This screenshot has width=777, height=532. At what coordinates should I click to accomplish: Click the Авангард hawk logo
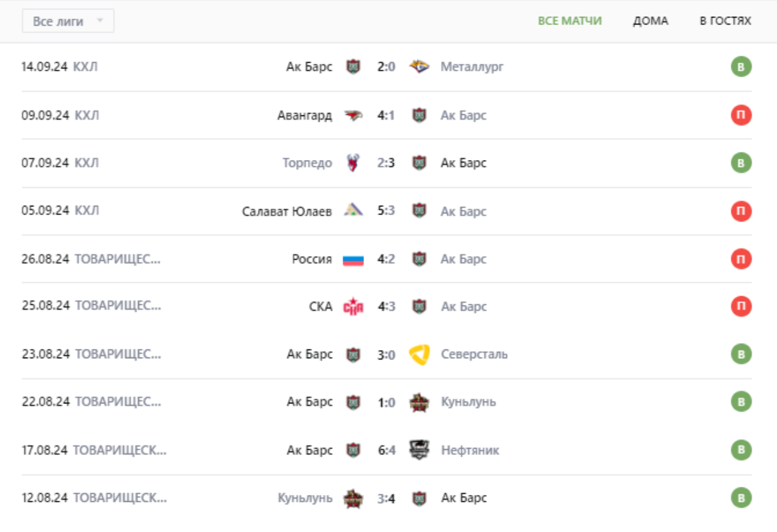(353, 115)
